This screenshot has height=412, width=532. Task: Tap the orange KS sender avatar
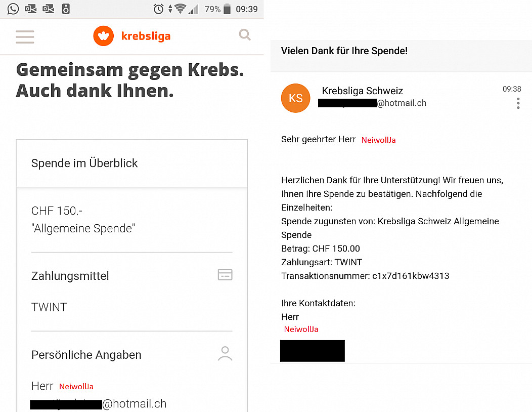coord(295,98)
